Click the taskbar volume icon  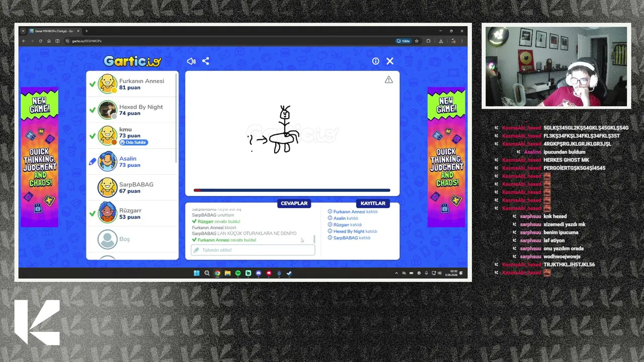[439, 273]
